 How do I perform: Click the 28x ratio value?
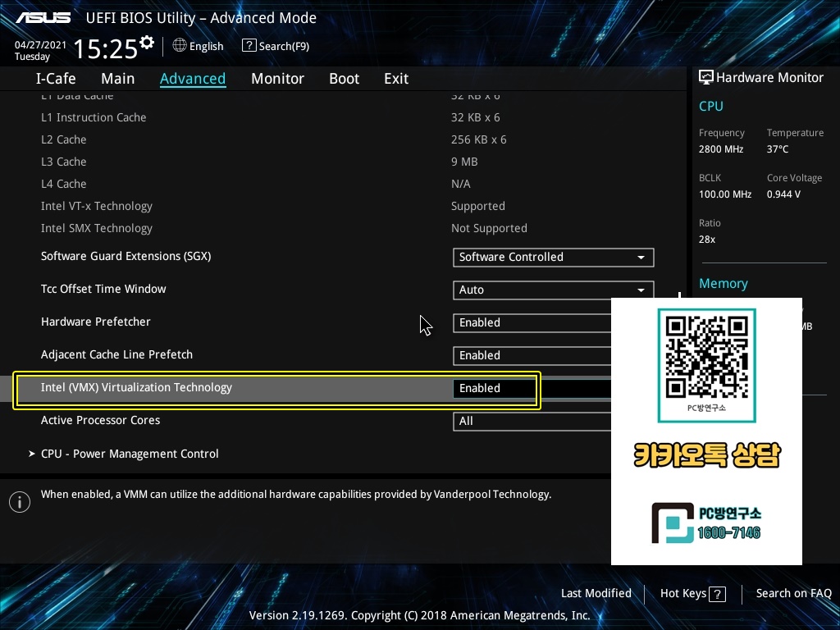pyautogui.click(x=706, y=240)
